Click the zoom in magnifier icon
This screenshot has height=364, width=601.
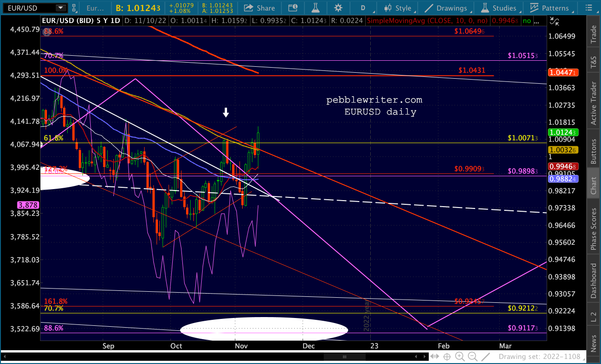459,357
